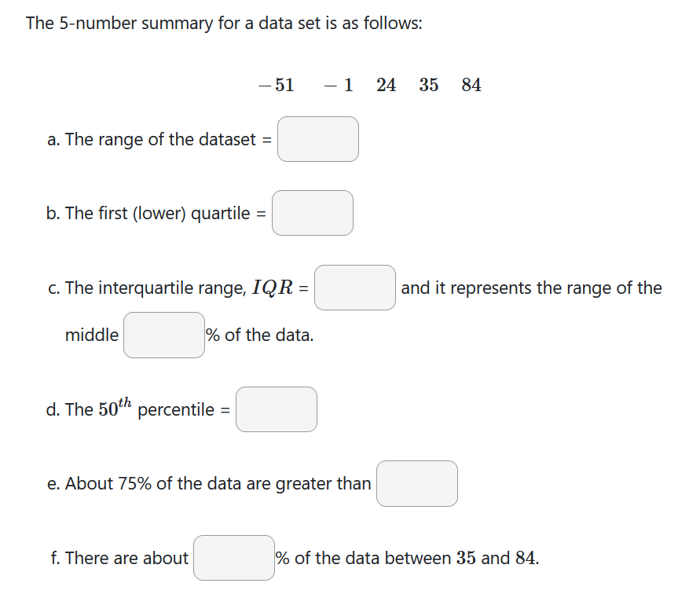
Task: Click the value -1 in the data summary
Action: (339, 85)
